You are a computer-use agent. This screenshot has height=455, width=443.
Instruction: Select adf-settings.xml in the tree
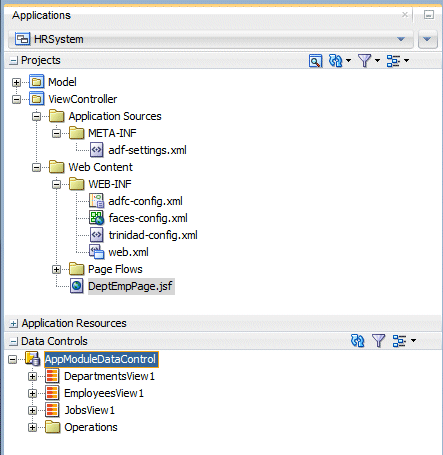point(147,150)
